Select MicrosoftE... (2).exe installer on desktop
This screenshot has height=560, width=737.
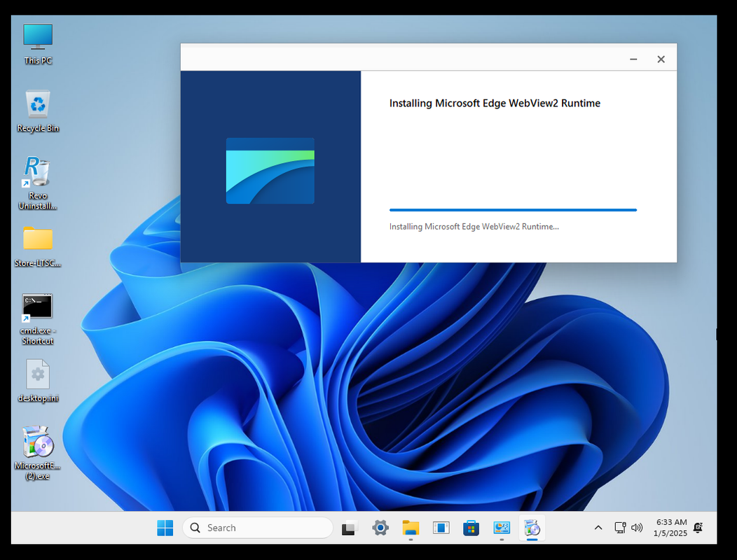(x=38, y=453)
